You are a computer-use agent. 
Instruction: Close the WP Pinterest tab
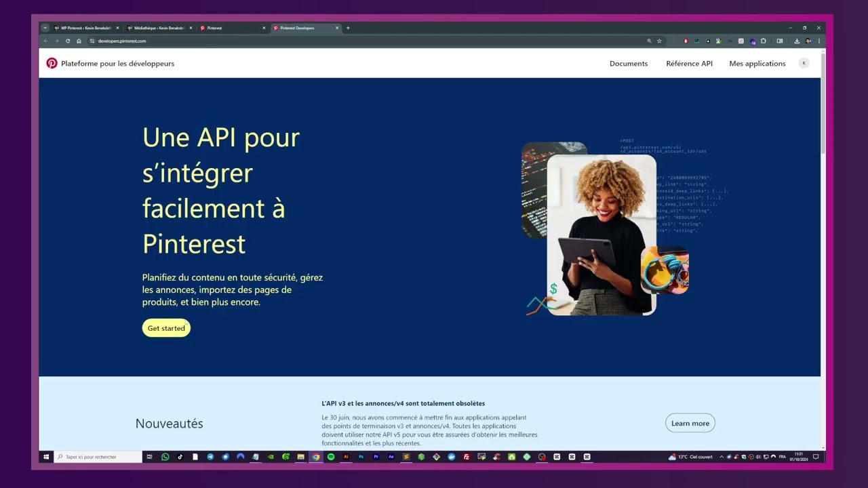(117, 28)
